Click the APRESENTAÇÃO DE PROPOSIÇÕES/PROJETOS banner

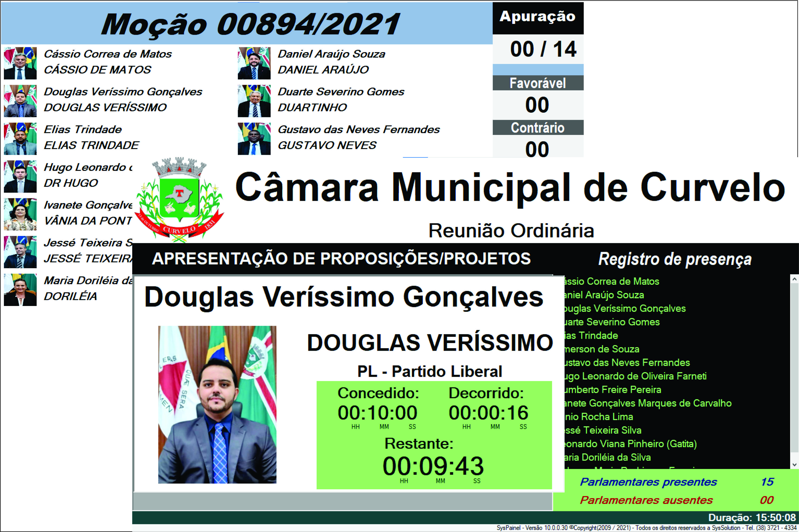341,259
